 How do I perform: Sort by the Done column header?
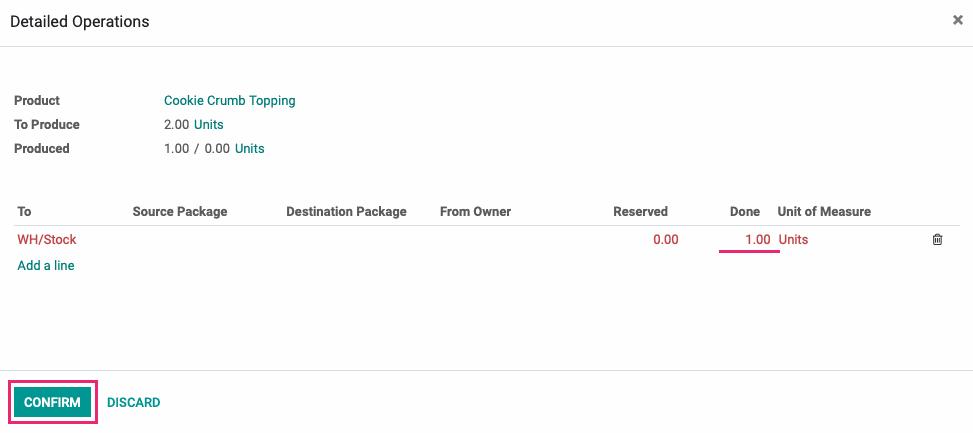pos(745,212)
